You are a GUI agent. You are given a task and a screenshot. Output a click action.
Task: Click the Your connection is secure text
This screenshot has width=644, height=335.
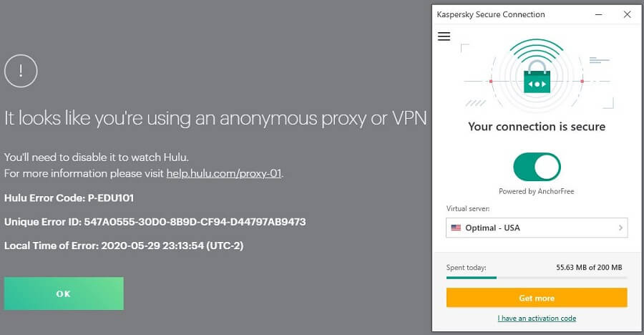point(537,127)
